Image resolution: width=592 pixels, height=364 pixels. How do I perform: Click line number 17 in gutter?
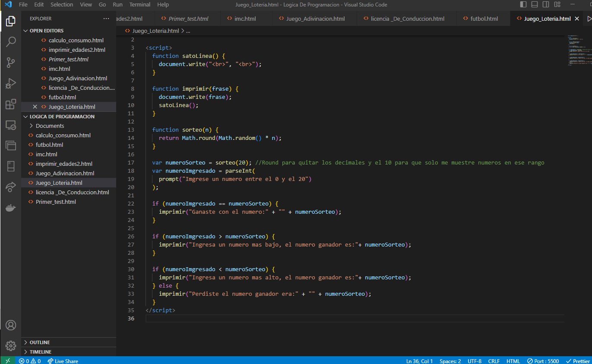131,163
